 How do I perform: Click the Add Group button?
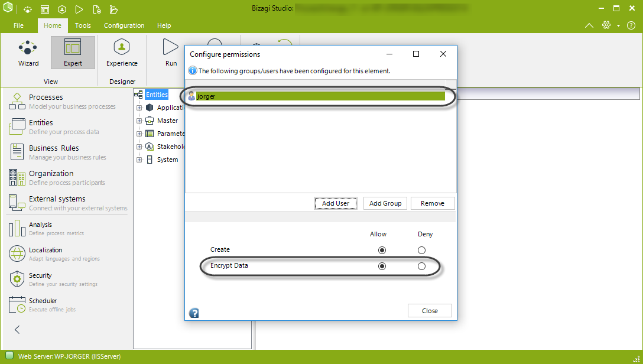[385, 203]
